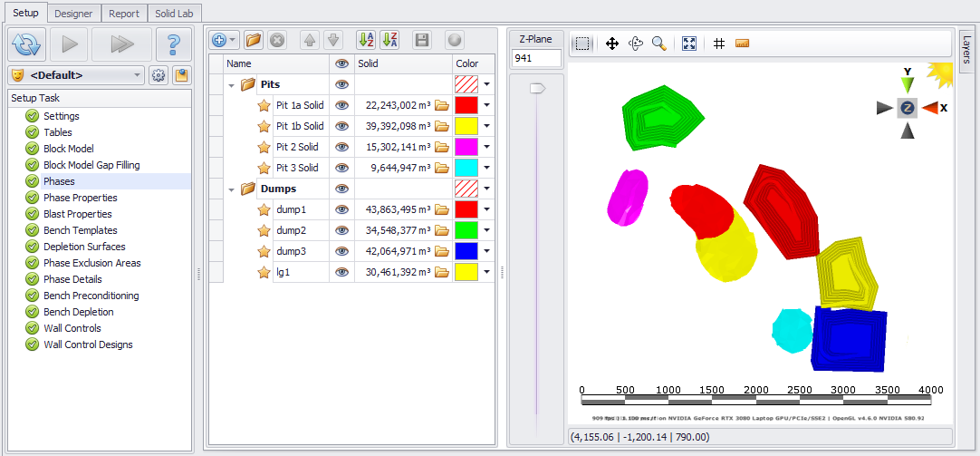The height and width of the screenshot is (456, 980).
Task: Browse solid file for Pit 2 Solid
Action: coord(442,147)
